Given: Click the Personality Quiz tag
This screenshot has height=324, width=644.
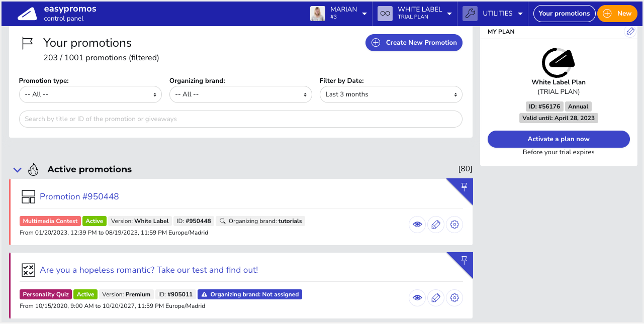Looking at the screenshot, I should coord(46,294).
